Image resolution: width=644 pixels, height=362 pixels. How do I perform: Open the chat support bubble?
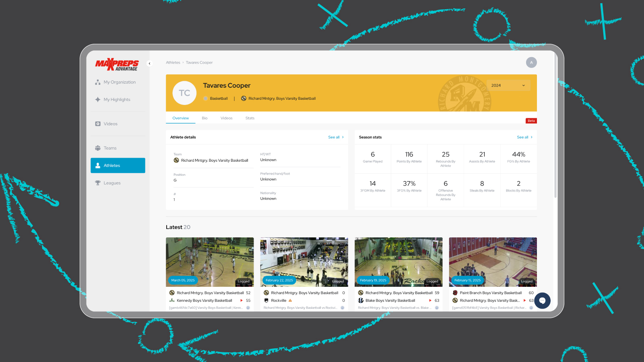point(542,300)
